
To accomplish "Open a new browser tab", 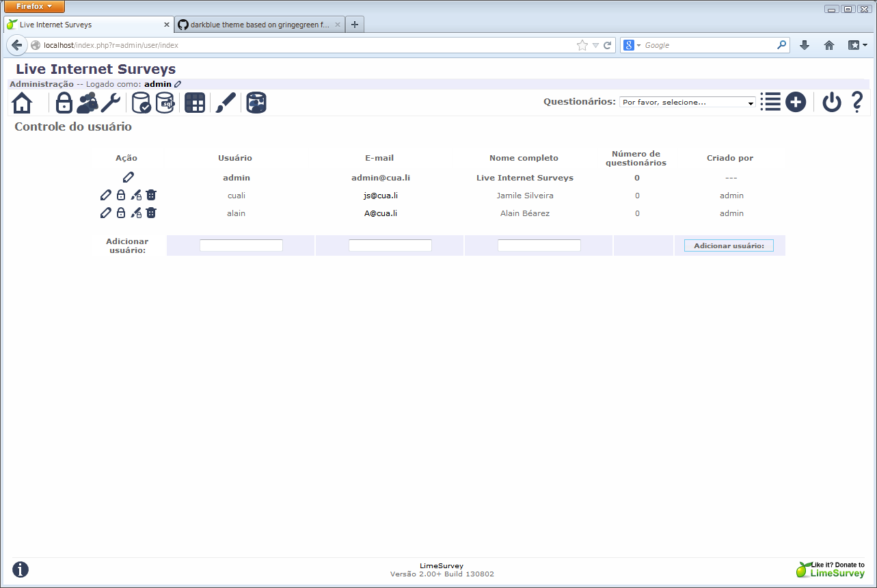I will 354,25.
